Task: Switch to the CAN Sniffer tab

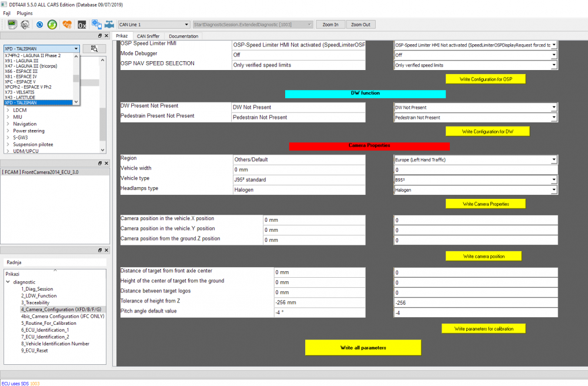Action: [148, 36]
